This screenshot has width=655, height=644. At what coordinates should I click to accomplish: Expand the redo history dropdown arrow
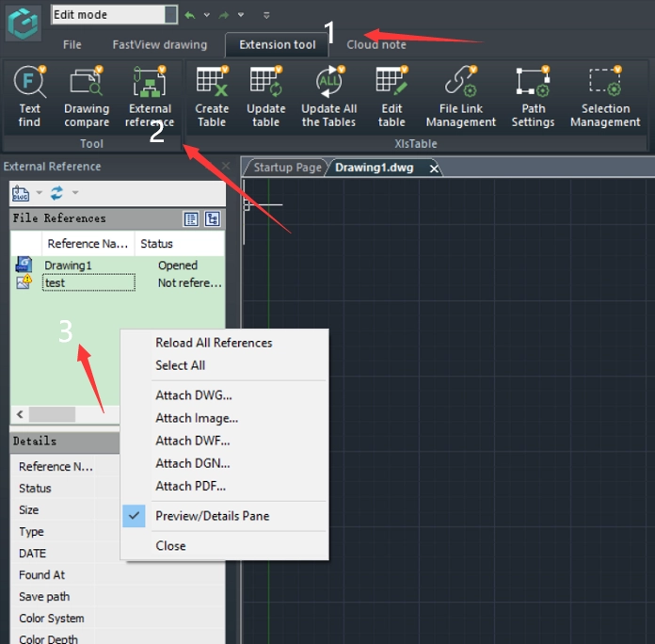coord(241,15)
